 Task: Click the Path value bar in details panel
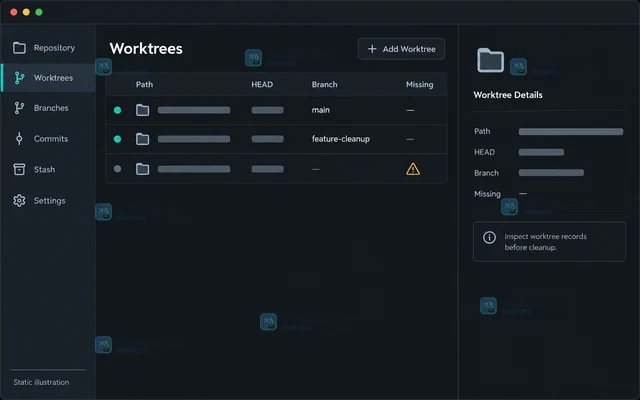click(571, 131)
